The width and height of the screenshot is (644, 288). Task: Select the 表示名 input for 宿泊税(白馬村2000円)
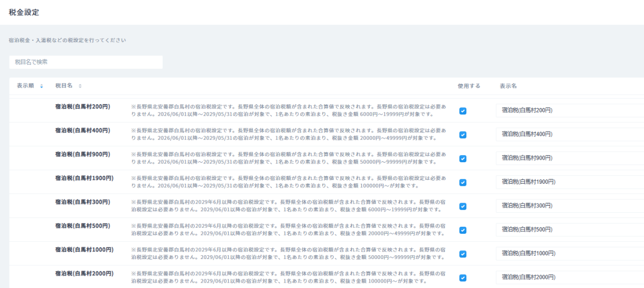[569, 277]
